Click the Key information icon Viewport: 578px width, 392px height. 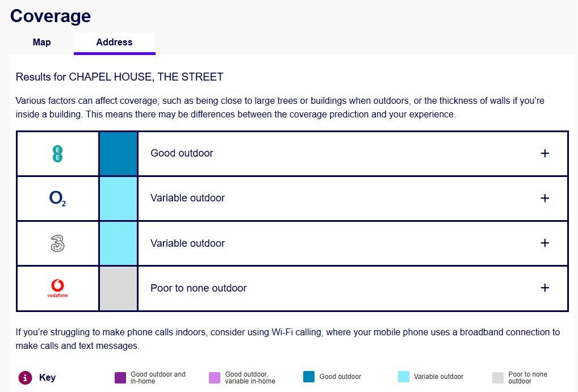[25, 377]
